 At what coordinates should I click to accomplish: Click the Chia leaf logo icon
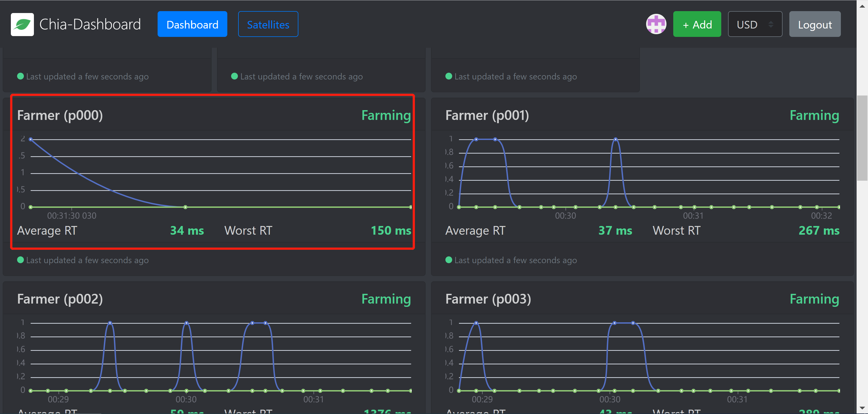click(x=22, y=24)
